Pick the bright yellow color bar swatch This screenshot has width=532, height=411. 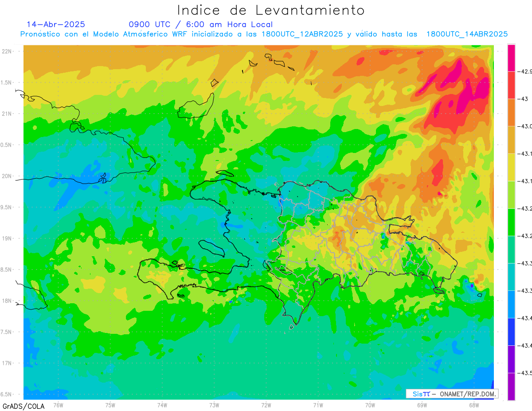(x=511, y=167)
